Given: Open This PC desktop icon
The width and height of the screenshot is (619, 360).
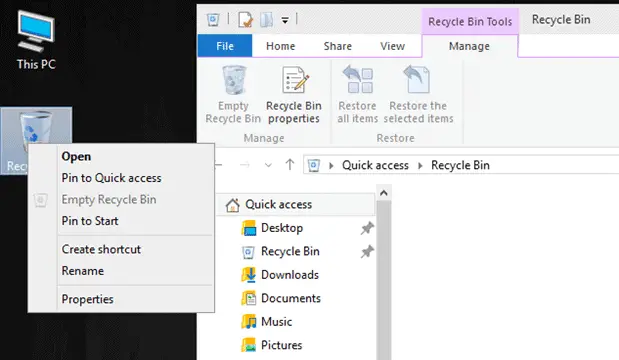Looking at the screenshot, I should point(36,40).
